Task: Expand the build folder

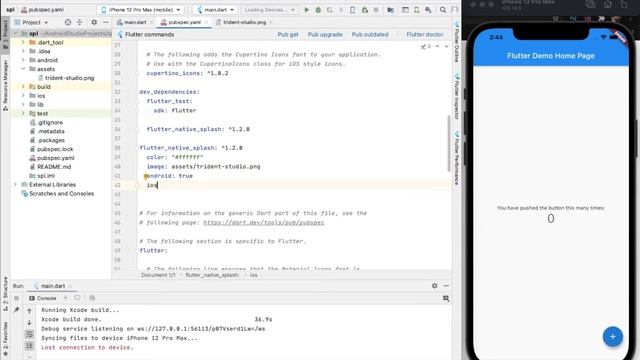Action: (x=23, y=87)
